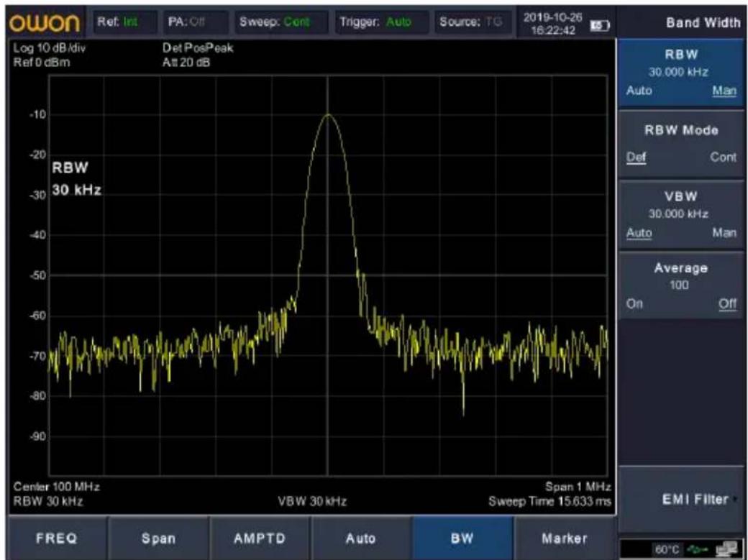Click the 60°C temperature indicator
748x560 pixels.
pyautogui.click(x=667, y=549)
